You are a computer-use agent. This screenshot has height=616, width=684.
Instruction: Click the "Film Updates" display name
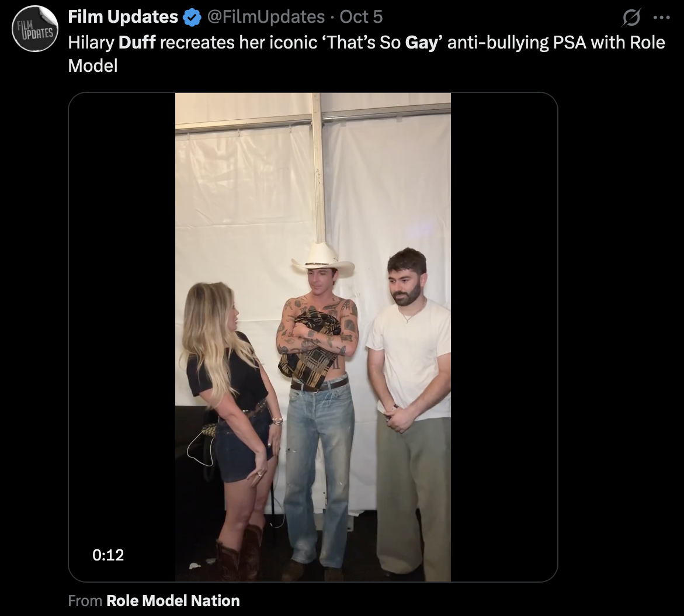123,17
